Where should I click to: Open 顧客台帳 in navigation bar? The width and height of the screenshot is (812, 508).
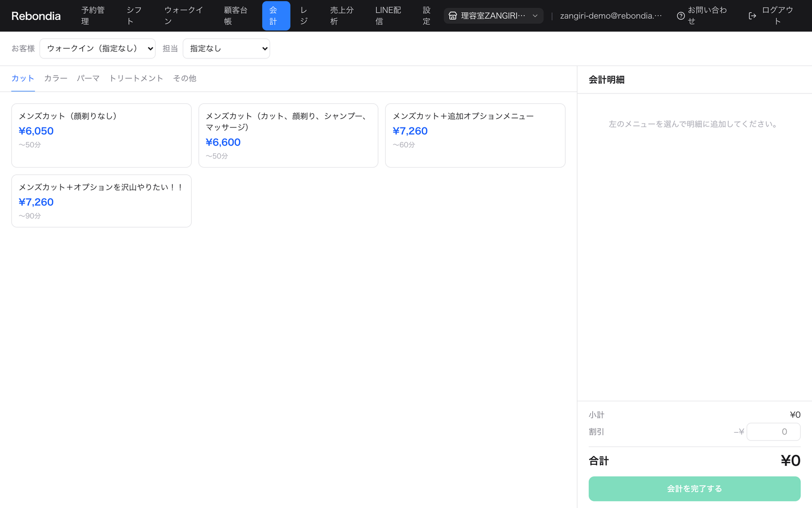[236, 16]
